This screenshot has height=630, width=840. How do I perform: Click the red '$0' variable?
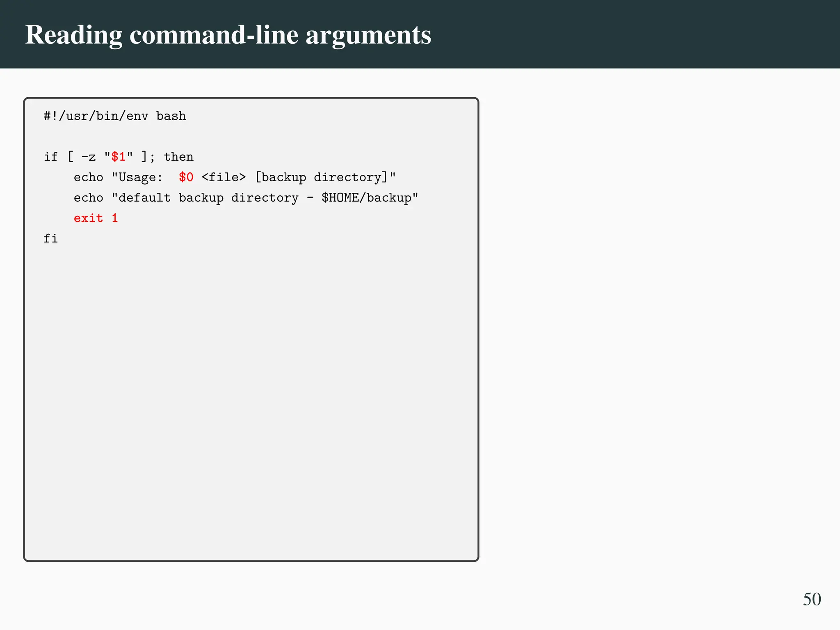coord(186,177)
